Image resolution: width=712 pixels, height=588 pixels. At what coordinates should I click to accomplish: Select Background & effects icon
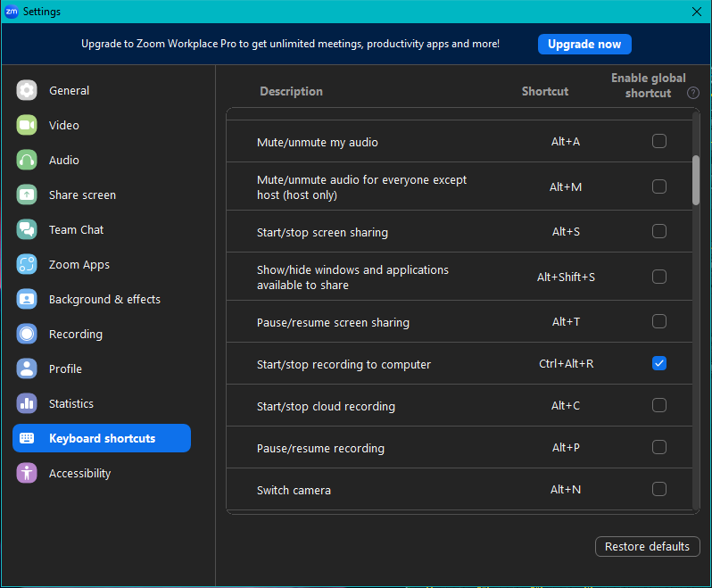click(27, 299)
